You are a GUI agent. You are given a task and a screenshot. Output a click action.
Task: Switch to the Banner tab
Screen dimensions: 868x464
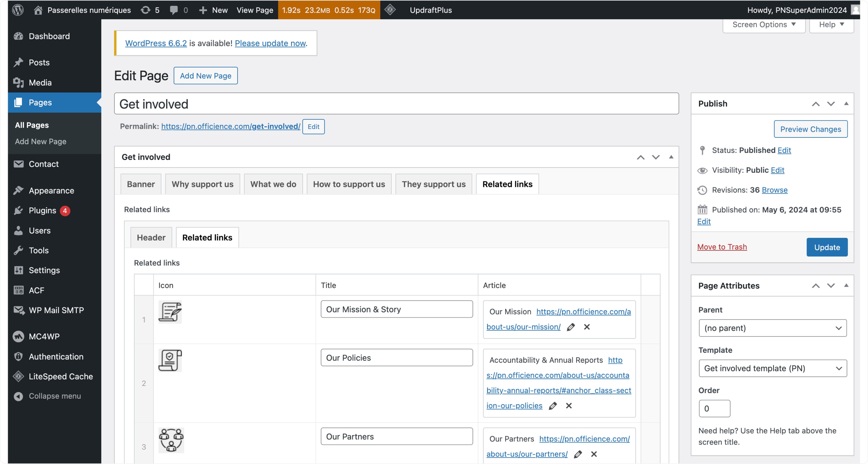point(141,184)
